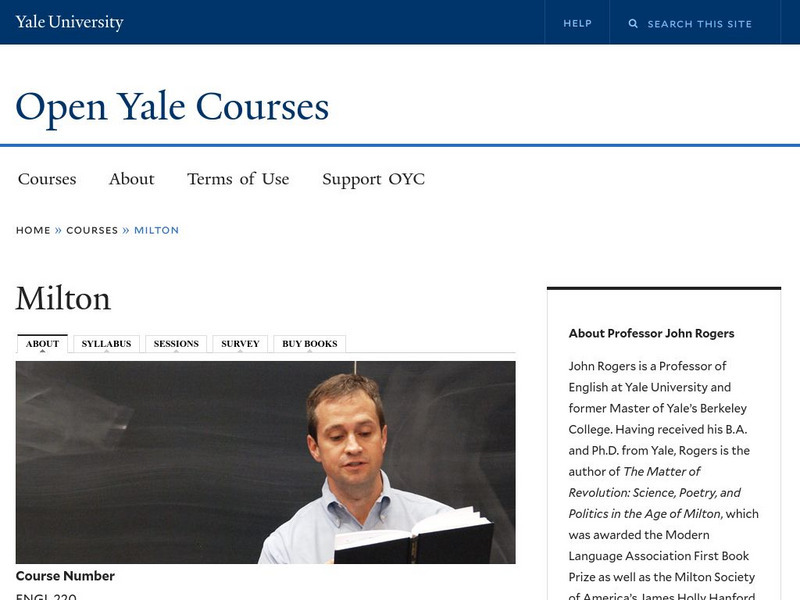This screenshot has width=800, height=600.
Task: Switch to the Syllabus tab
Action: [x=106, y=344]
